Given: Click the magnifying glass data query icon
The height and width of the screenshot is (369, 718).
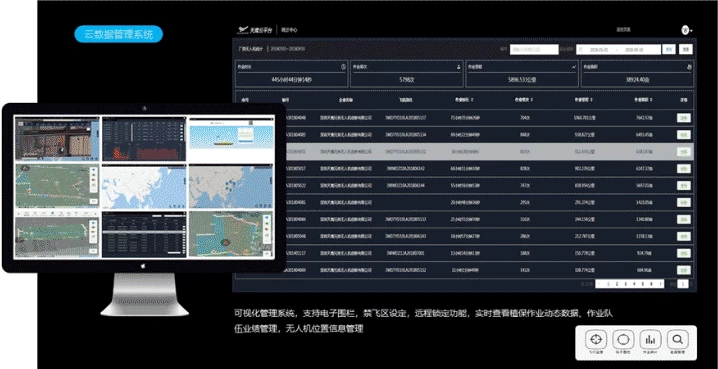Looking at the screenshot, I should coord(677,340).
